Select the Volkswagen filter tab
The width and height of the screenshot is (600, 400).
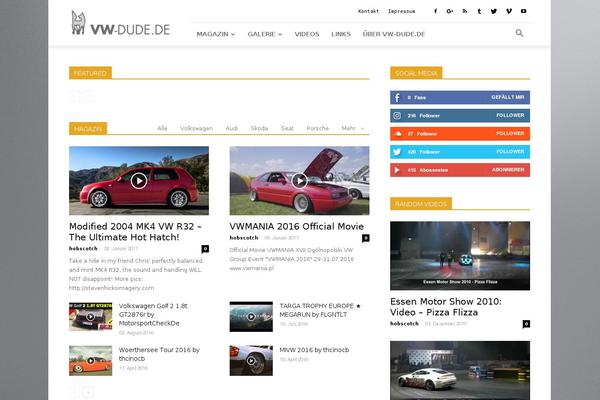pos(196,128)
